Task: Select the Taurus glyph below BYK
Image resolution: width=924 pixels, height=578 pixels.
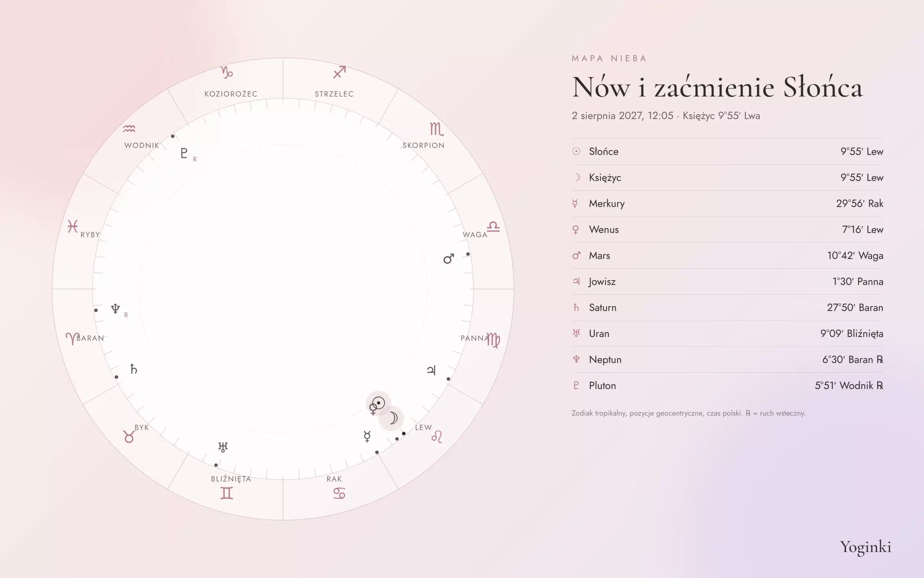Action: click(x=129, y=437)
